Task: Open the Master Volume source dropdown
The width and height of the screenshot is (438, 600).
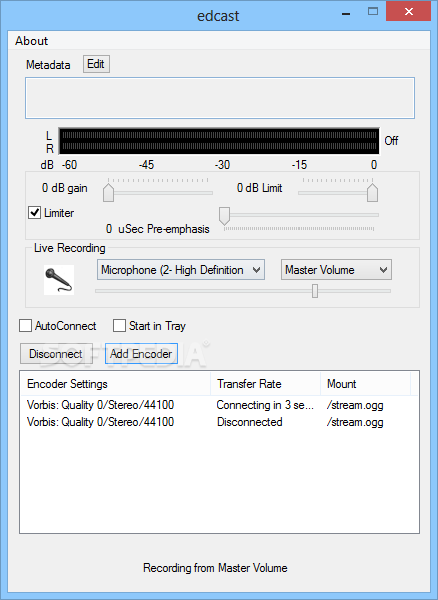Action: click(x=336, y=270)
